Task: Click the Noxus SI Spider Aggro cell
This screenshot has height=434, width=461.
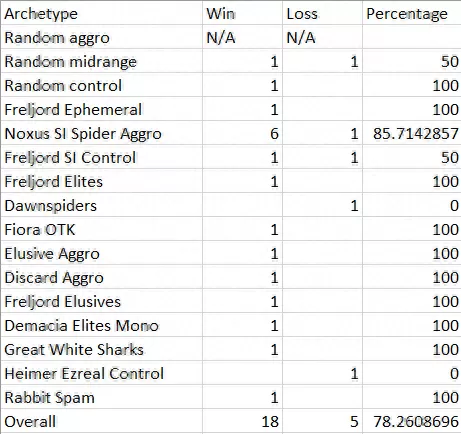Action: [x=102, y=133]
